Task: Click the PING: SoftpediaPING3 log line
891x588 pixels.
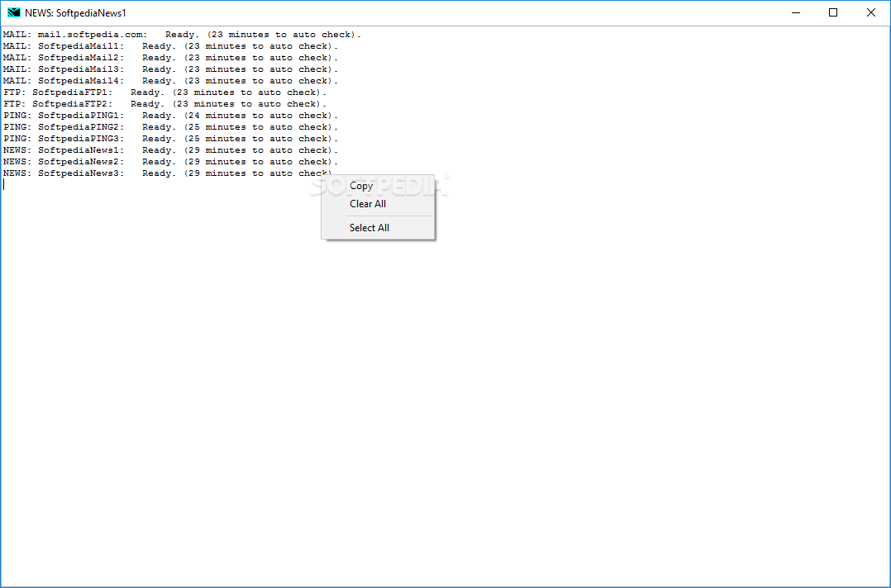Action: [x=170, y=139]
